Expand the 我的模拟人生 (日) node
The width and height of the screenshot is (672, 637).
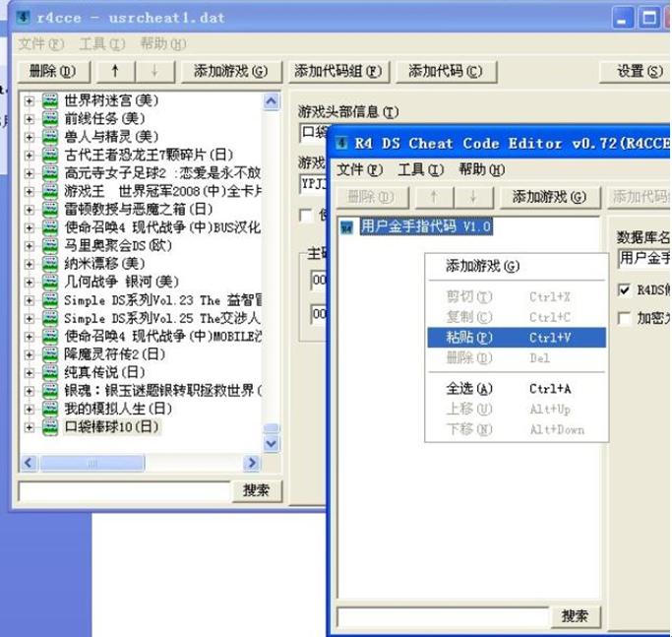coord(30,410)
